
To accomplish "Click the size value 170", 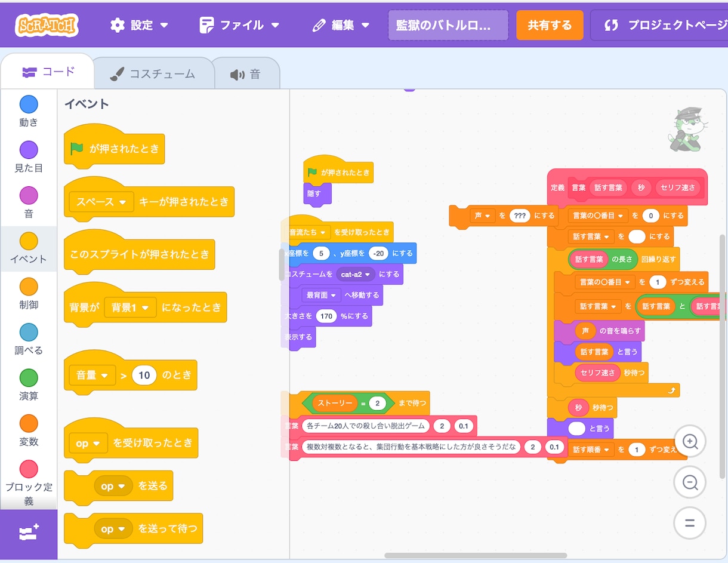I will (x=326, y=316).
